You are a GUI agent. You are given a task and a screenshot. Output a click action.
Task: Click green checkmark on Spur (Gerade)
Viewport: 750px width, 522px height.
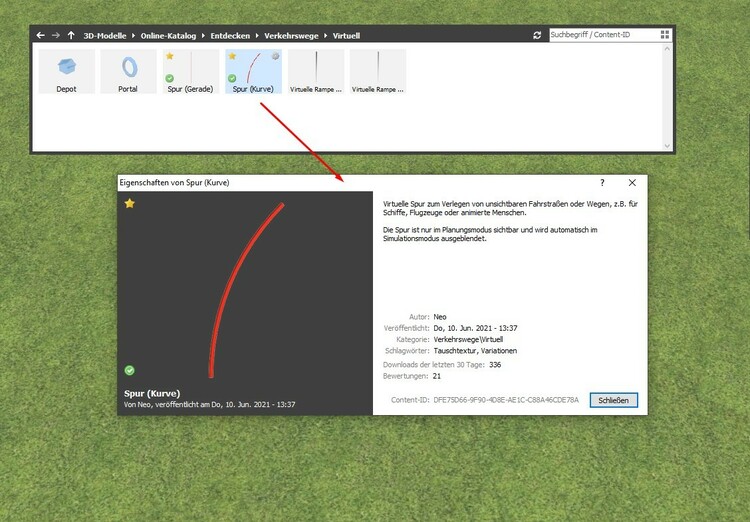coord(169,78)
